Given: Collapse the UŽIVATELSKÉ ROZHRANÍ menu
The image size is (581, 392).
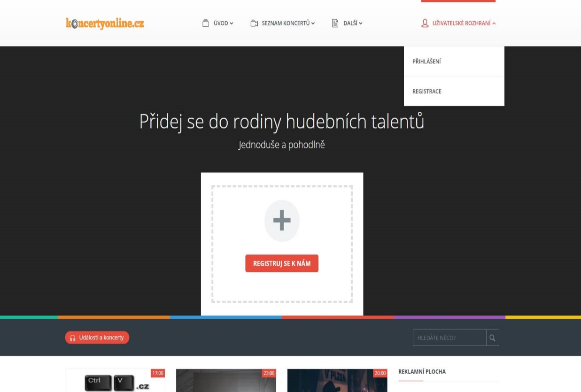Looking at the screenshot, I should pyautogui.click(x=494, y=23).
